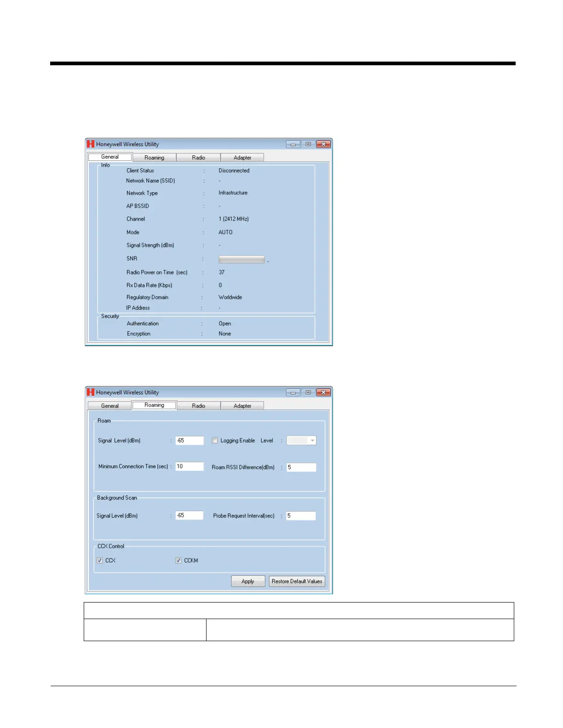The image size is (563, 728).
Task: Click Honeywell logo icon in bottom window title
Action: click(x=91, y=392)
